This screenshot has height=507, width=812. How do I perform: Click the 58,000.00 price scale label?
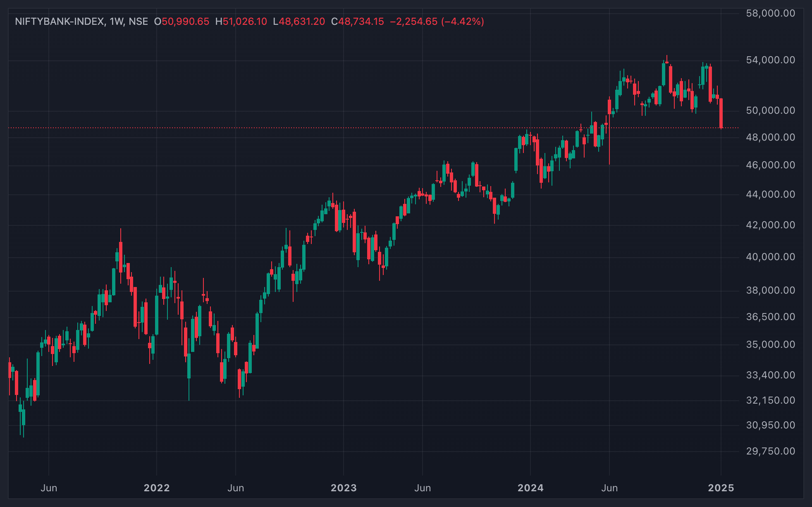771,13
